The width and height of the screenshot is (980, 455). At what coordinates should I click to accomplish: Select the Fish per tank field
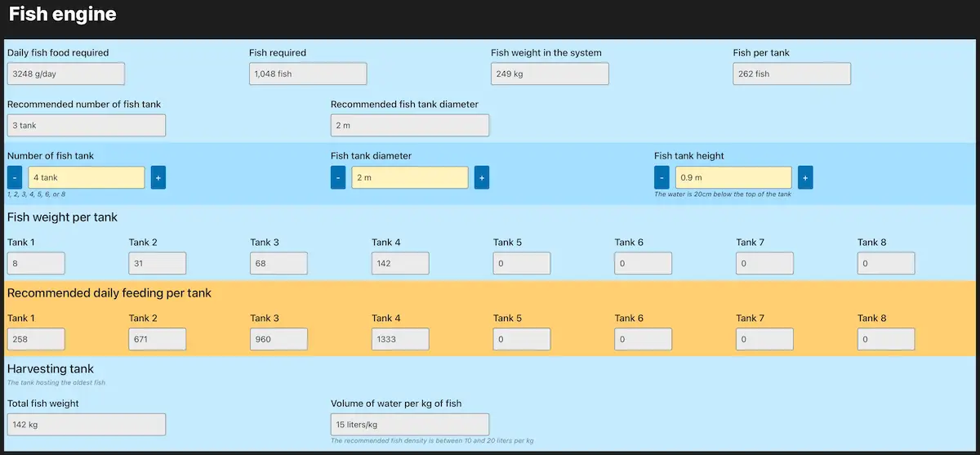coord(791,74)
